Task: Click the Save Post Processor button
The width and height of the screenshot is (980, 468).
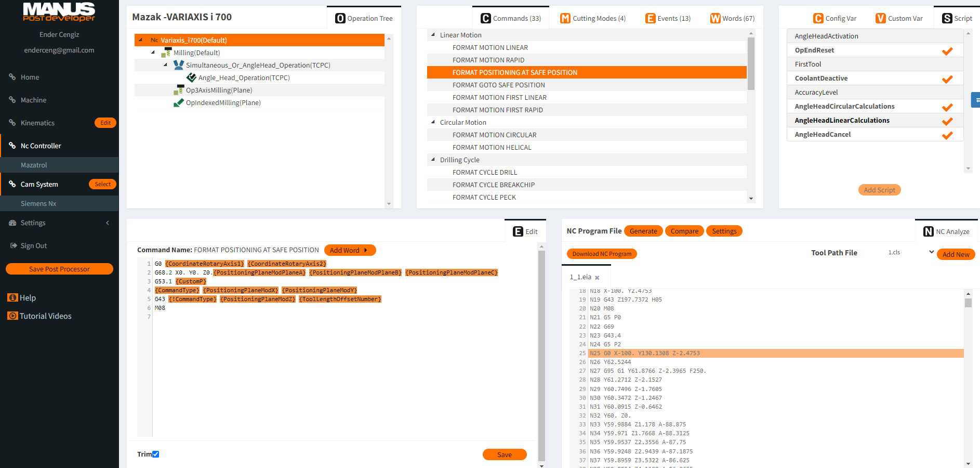Action: (59, 269)
